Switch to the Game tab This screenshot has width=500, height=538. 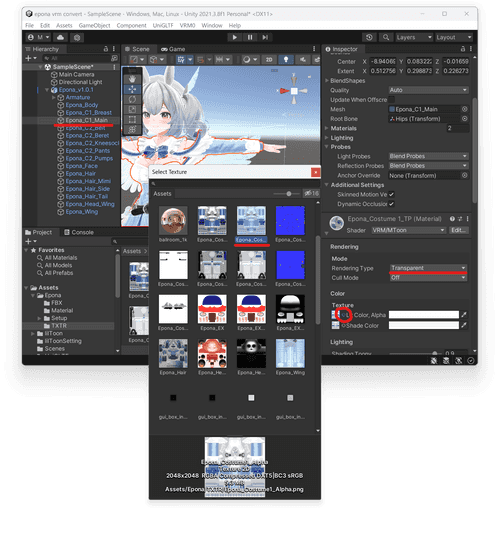tap(173, 49)
